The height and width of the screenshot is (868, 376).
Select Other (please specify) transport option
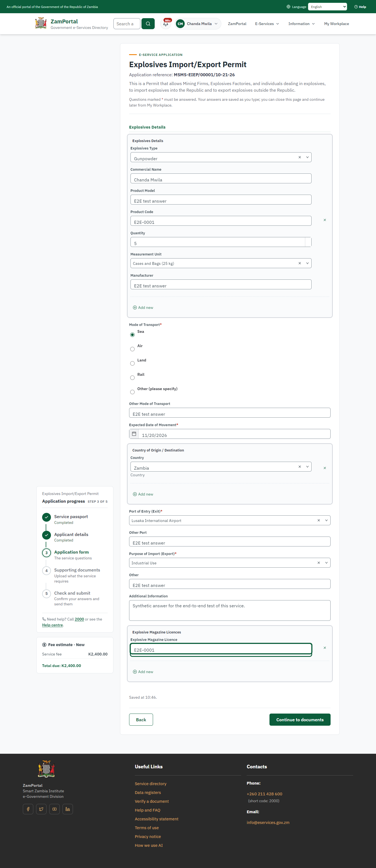(132, 392)
